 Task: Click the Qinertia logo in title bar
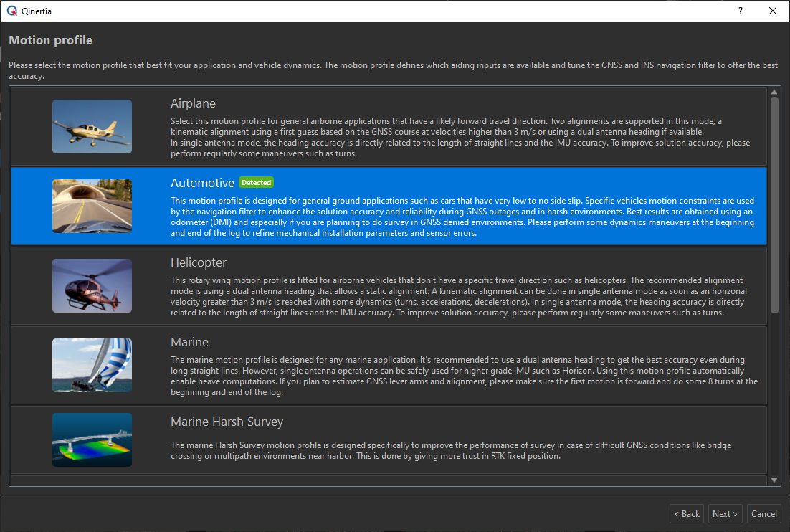11,11
